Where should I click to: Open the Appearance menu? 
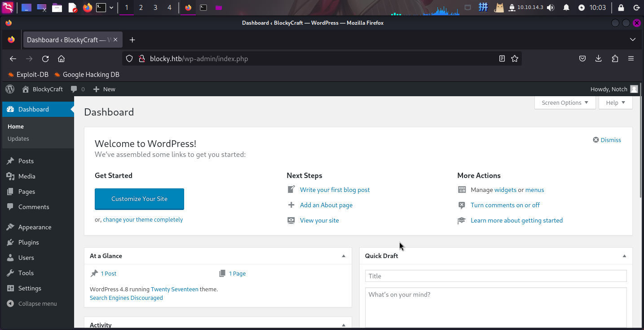35,227
